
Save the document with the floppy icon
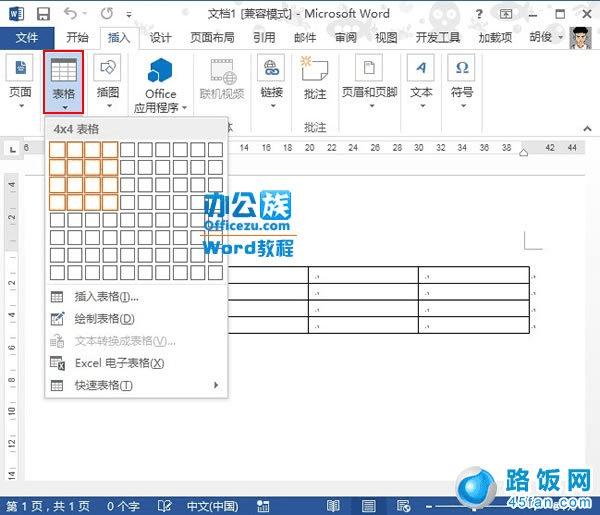pyautogui.click(x=43, y=14)
